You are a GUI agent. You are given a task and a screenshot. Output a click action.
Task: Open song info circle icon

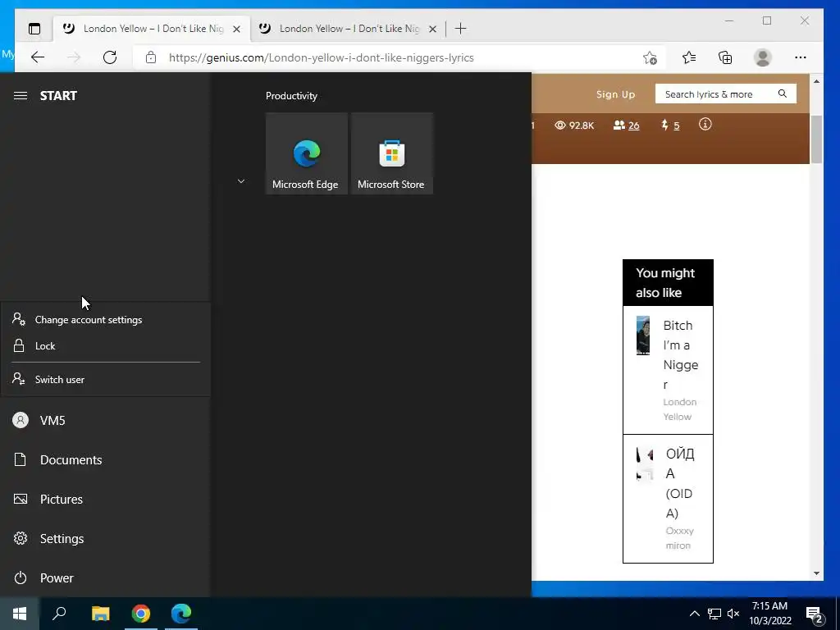[x=705, y=125]
